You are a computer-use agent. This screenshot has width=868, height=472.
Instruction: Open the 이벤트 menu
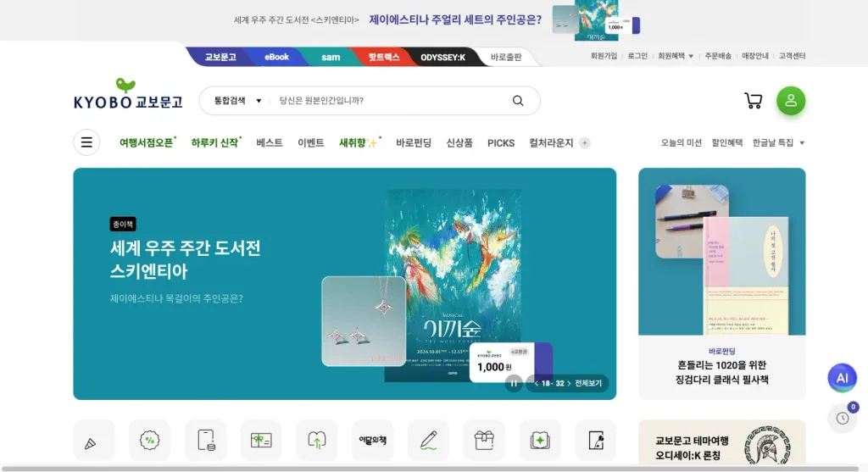[x=310, y=142]
